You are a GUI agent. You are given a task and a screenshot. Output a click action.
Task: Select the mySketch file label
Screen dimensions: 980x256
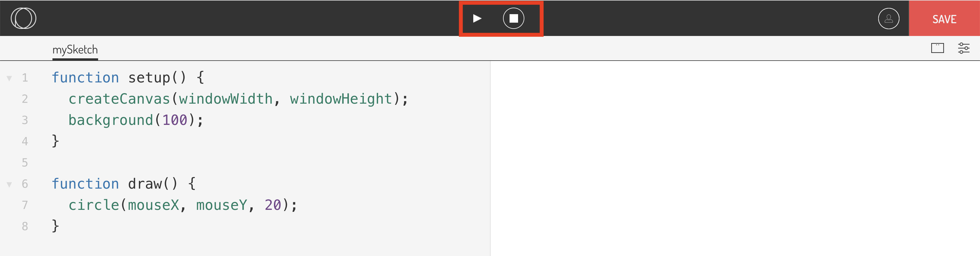75,49
